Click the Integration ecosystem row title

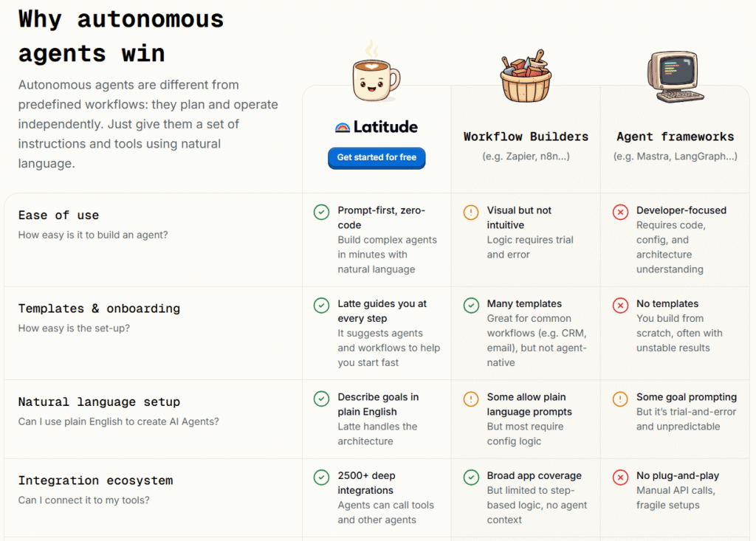[x=95, y=480]
